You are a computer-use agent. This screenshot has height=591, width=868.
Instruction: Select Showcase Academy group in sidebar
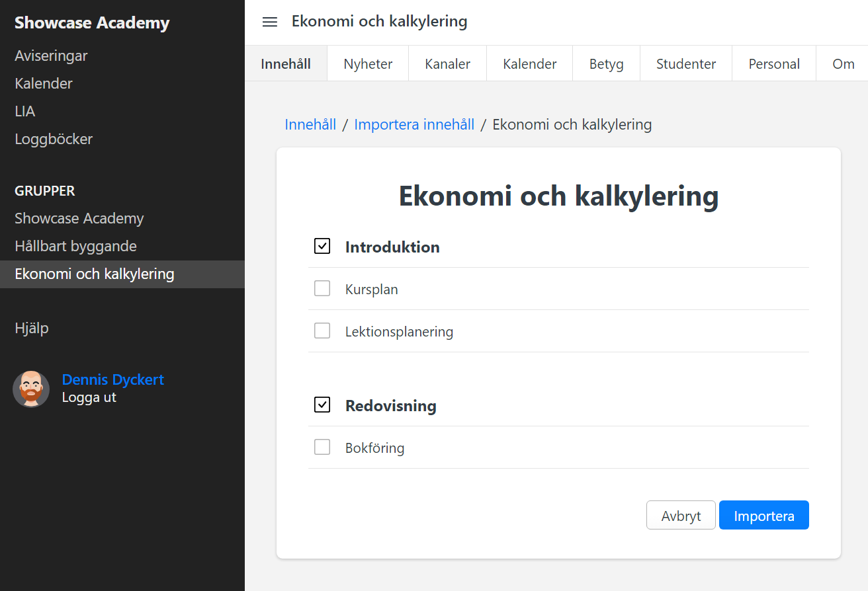coord(79,218)
